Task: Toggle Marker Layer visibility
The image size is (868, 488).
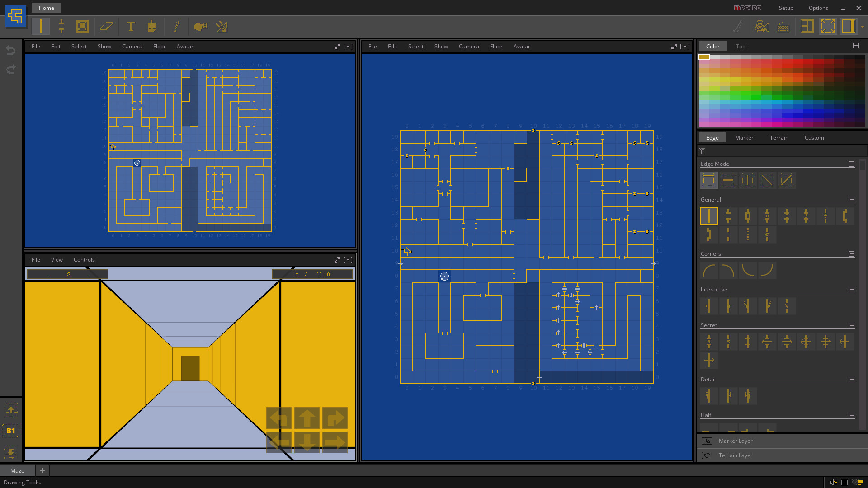Action: [x=707, y=441]
